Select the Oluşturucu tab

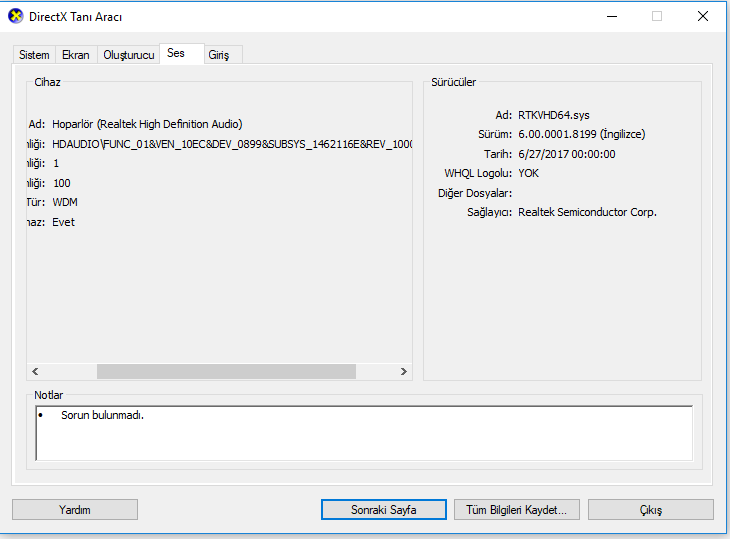pyautogui.click(x=128, y=55)
